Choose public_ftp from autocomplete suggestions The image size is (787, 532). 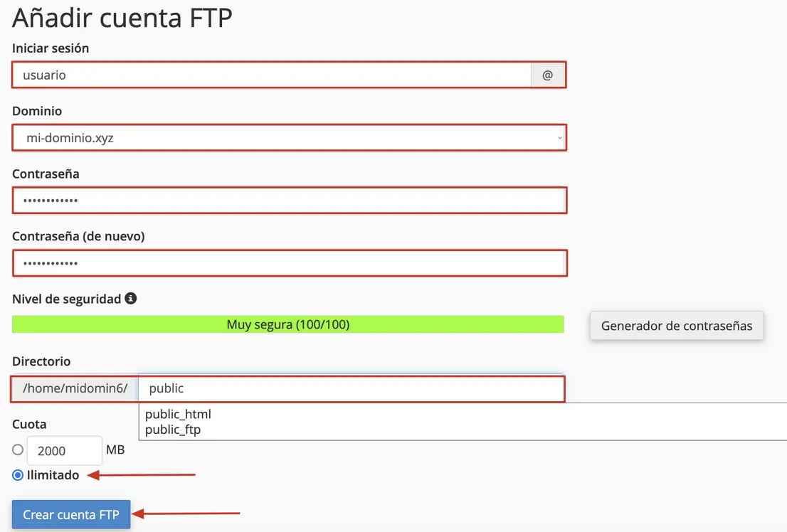[x=173, y=429]
